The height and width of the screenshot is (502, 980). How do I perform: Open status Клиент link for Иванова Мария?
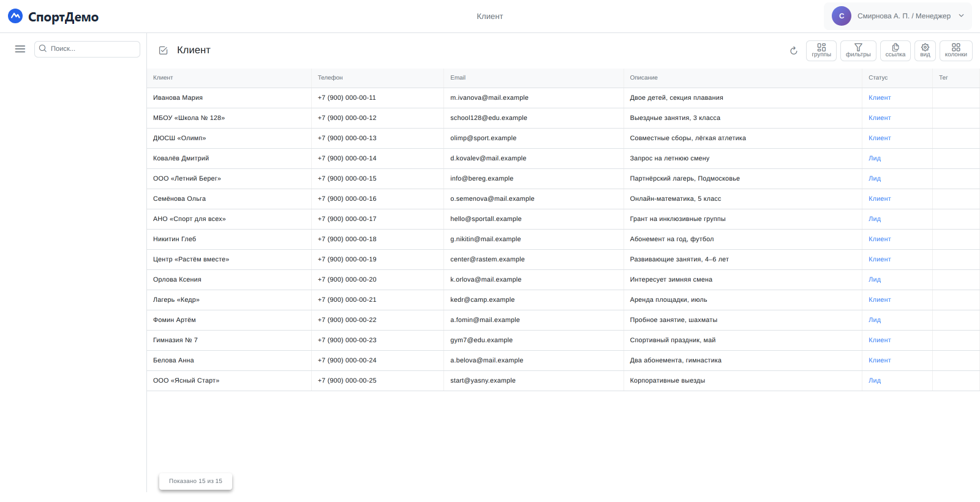click(880, 98)
